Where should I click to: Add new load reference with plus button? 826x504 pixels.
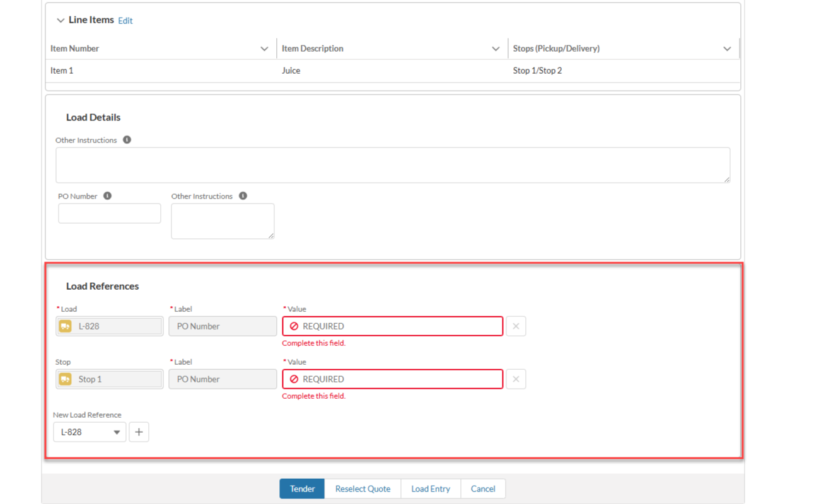pos(139,432)
